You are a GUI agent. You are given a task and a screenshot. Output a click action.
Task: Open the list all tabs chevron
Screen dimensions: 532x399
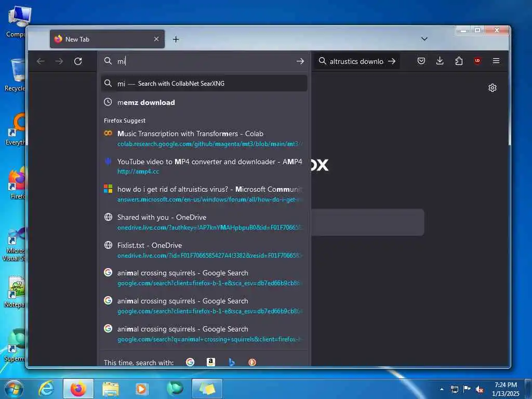coord(424,39)
